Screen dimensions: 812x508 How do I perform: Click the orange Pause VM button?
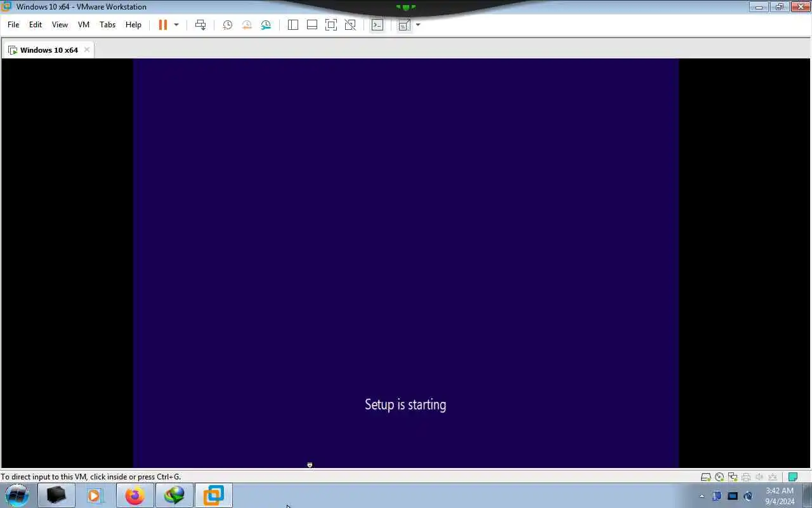click(x=162, y=25)
